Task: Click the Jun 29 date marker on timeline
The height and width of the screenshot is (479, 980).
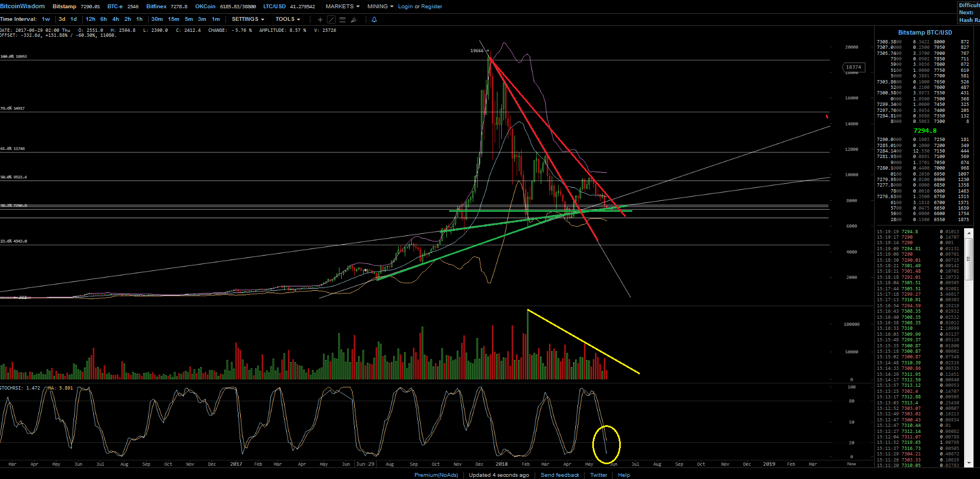Action: click(x=365, y=464)
